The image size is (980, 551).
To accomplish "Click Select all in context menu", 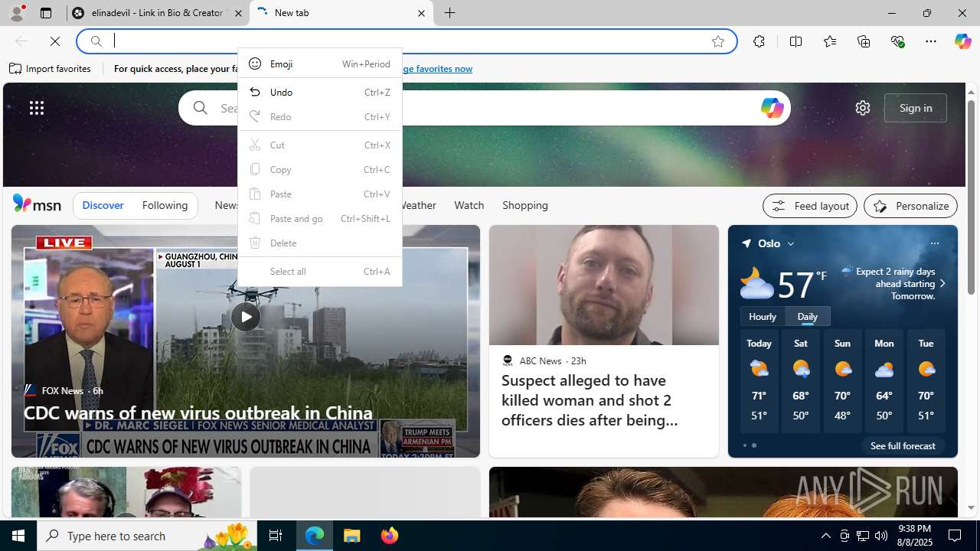I will [x=320, y=271].
